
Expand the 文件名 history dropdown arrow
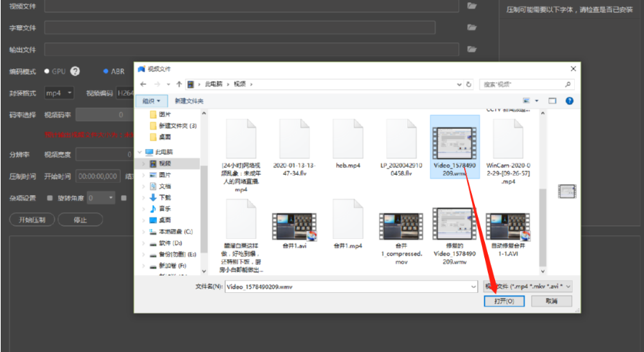(x=473, y=286)
